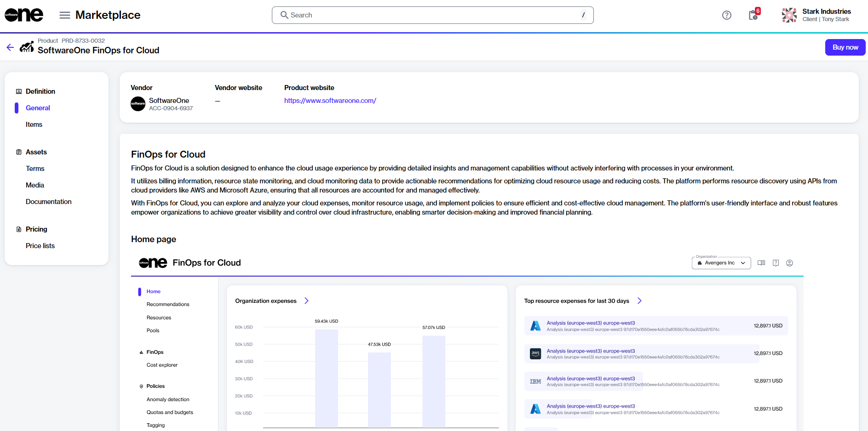Open the help question mark icon
868x431 pixels.
(x=726, y=15)
